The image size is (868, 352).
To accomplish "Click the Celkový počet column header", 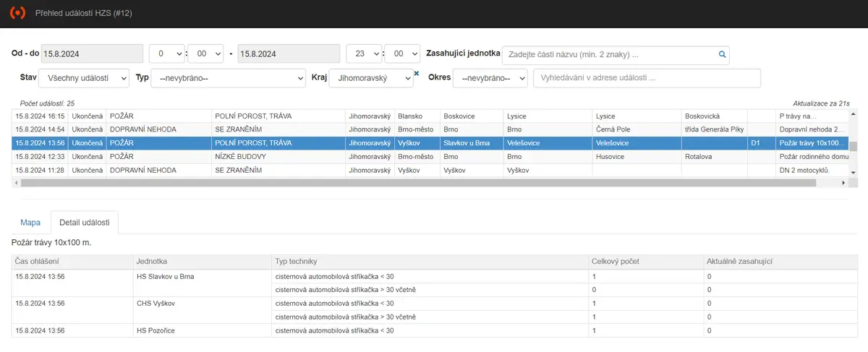I will [x=646, y=260].
